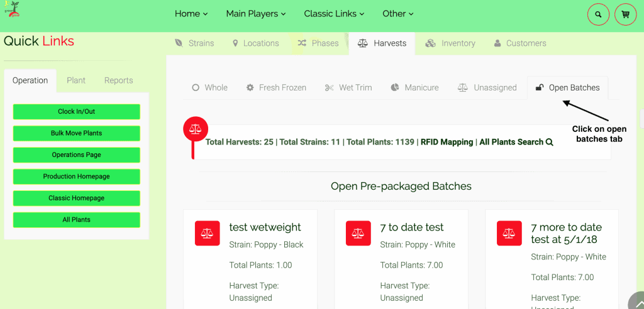Click the red circular scales badge

(196, 129)
